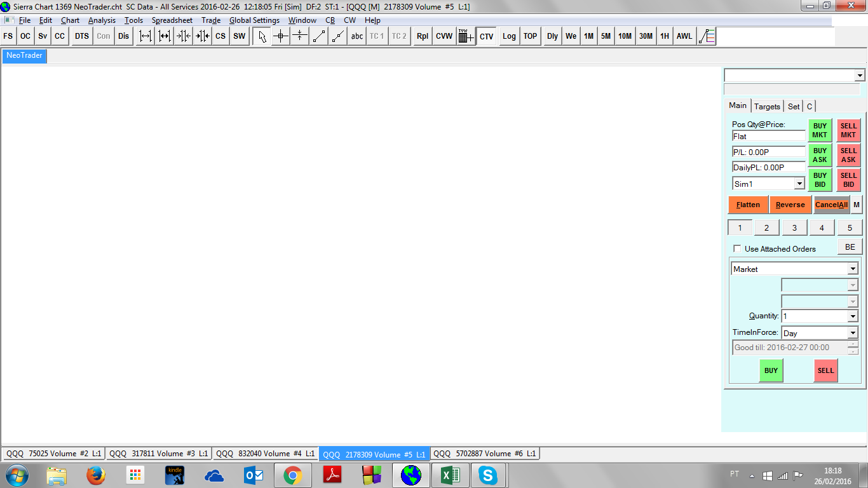Choose the abc text drawing tool
The image size is (868, 488).
coord(357,36)
